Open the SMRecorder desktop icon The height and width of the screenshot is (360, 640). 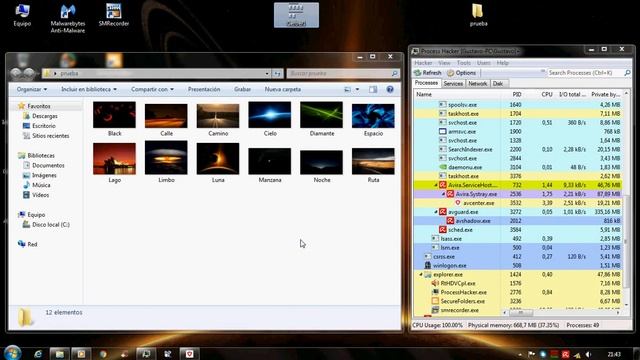(x=113, y=16)
